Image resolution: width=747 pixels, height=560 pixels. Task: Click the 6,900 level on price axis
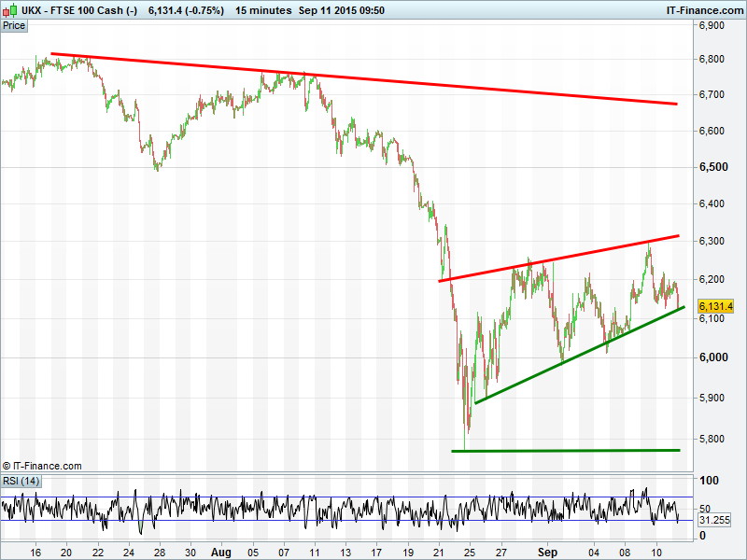714,26
